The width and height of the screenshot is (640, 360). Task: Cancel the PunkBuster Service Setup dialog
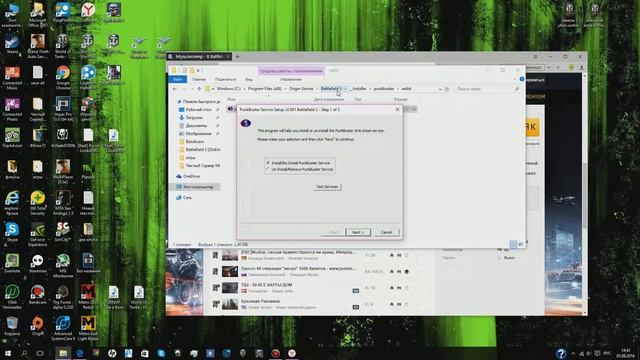[386, 232]
